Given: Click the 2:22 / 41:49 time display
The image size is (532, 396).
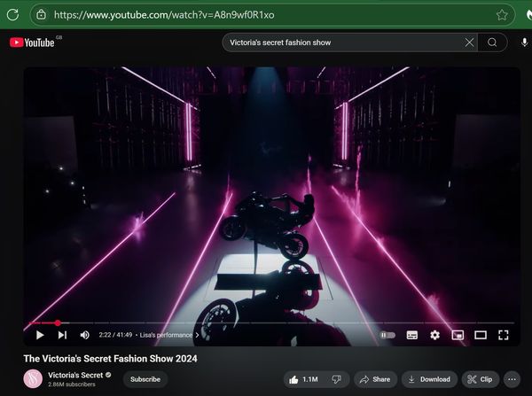Looking at the screenshot, I should click(x=115, y=335).
